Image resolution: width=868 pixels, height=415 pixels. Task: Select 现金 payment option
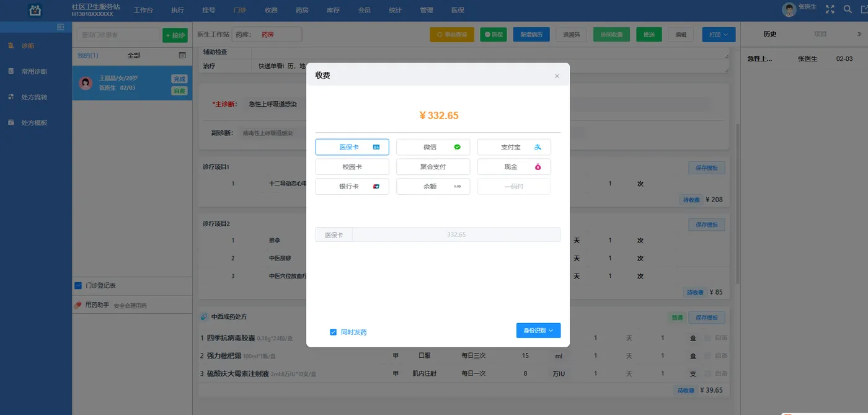514,166
